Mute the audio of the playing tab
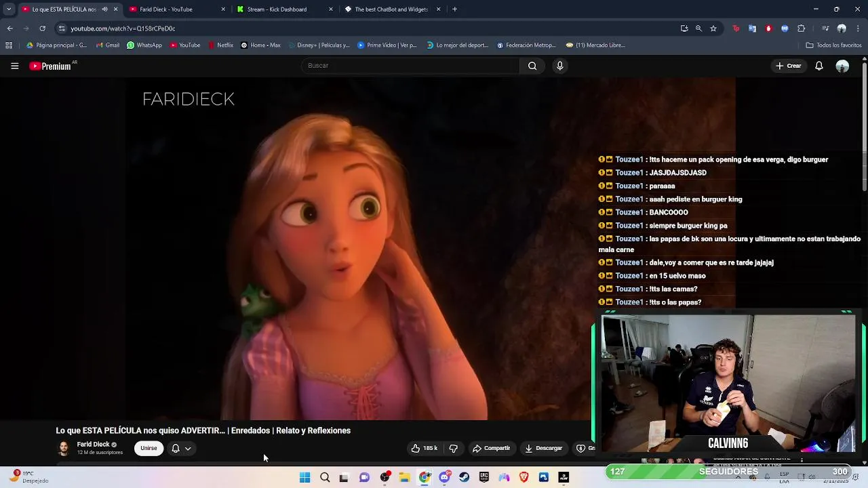 [x=104, y=9]
